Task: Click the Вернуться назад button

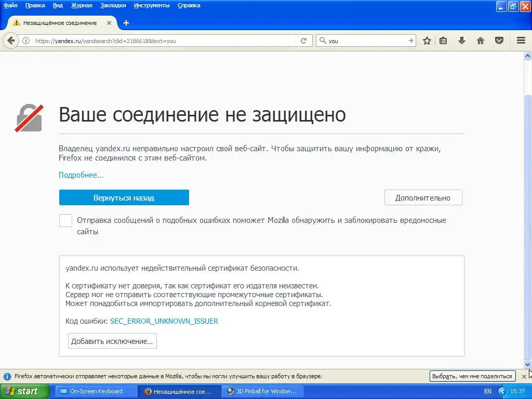Action: click(124, 197)
